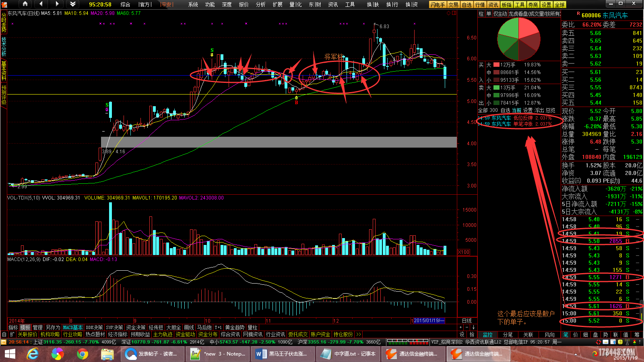
Task: Click the red panel-layout icon above chart
Action: coord(454,13)
